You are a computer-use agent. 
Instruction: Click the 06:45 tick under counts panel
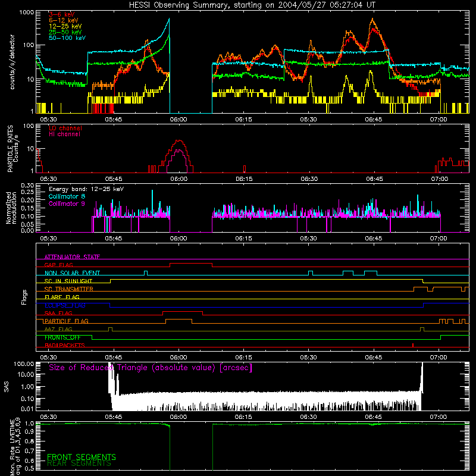point(374,120)
